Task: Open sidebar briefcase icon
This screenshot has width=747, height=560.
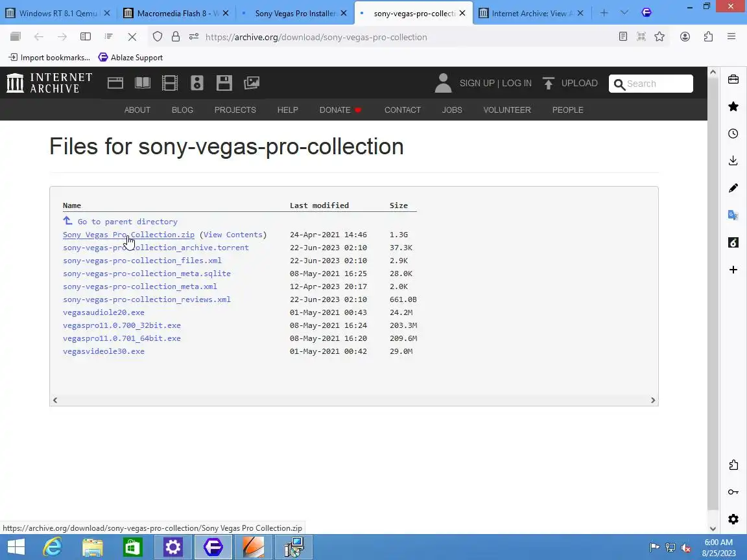Action: 733,79
